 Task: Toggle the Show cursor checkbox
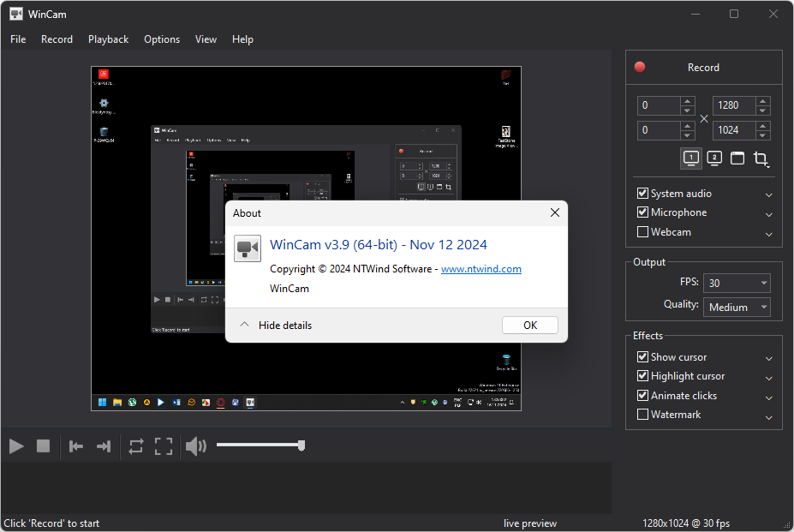[x=642, y=357]
